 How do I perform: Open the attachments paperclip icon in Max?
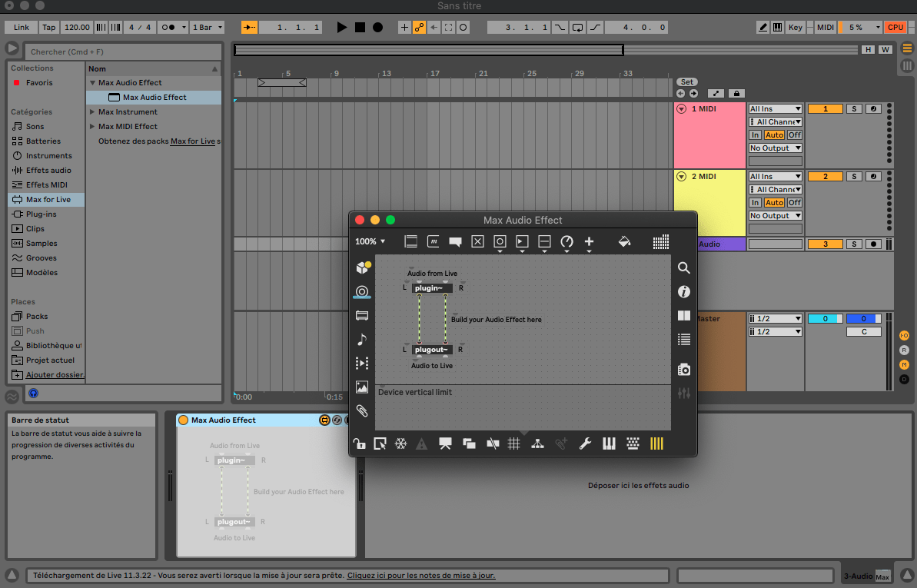click(362, 410)
